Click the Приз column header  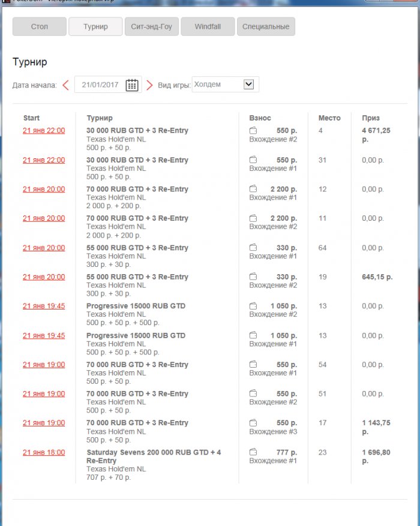coord(371,118)
